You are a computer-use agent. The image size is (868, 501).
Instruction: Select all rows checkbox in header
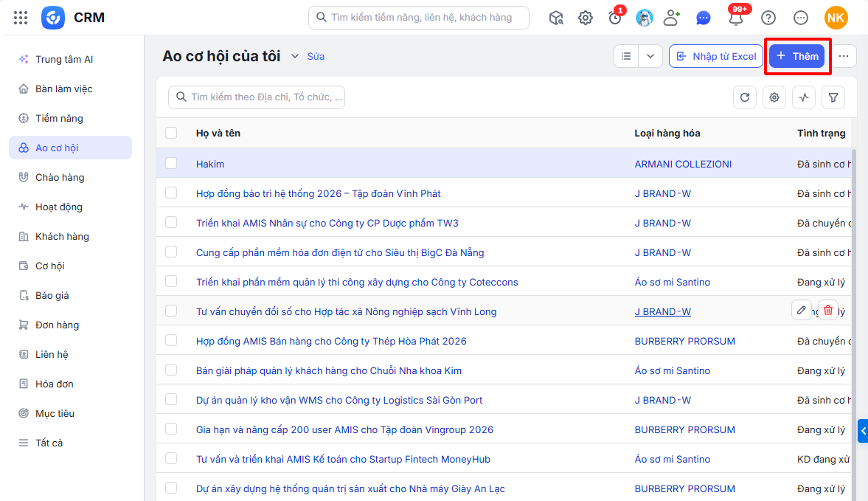click(171, 133)
